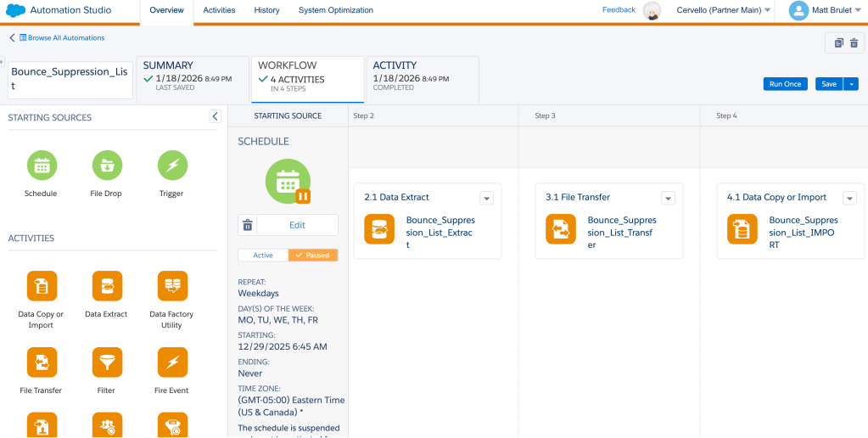Image resolution: width=868 pixels, height=438 pixels.
Task: Click the copy automation icon
Action: pyautogui.click(x=838, y=43)
